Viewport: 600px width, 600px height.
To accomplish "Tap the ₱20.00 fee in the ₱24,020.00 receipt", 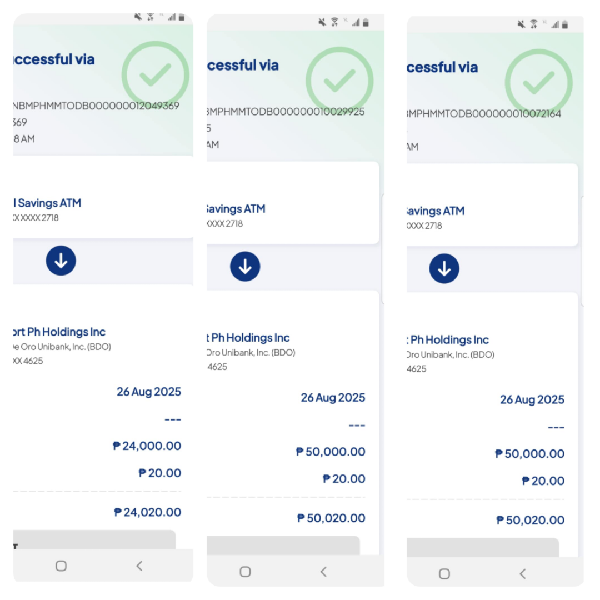I will pyautogui.click(x=160, y=473).
